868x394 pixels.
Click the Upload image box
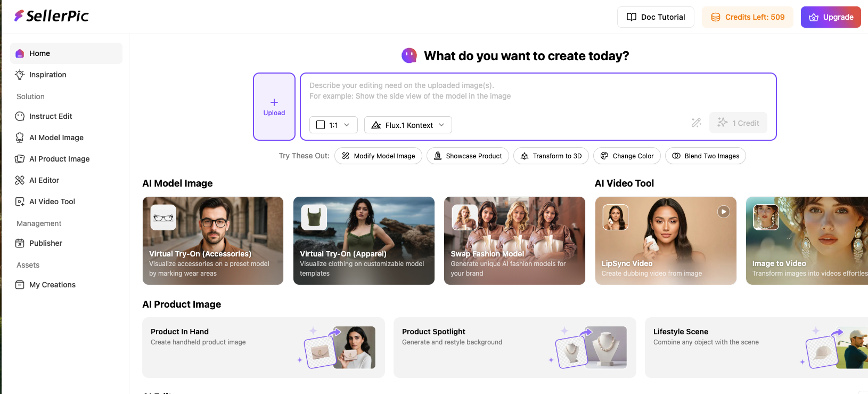coord(274,107)
